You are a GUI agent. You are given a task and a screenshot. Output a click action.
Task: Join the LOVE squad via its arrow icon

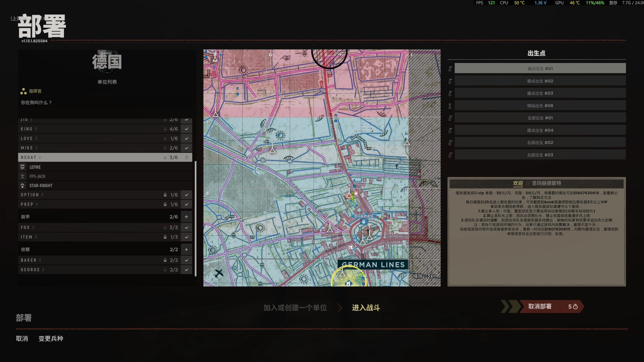pos(186,139)
